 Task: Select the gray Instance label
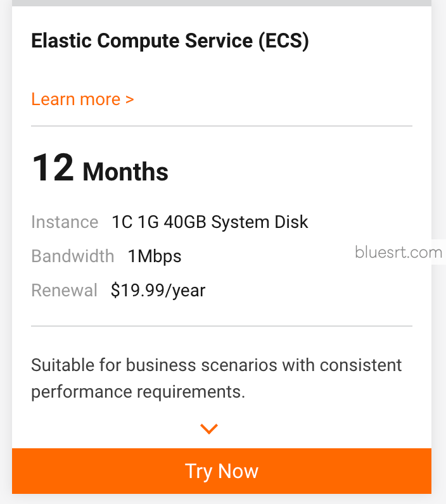coord(65,222)
